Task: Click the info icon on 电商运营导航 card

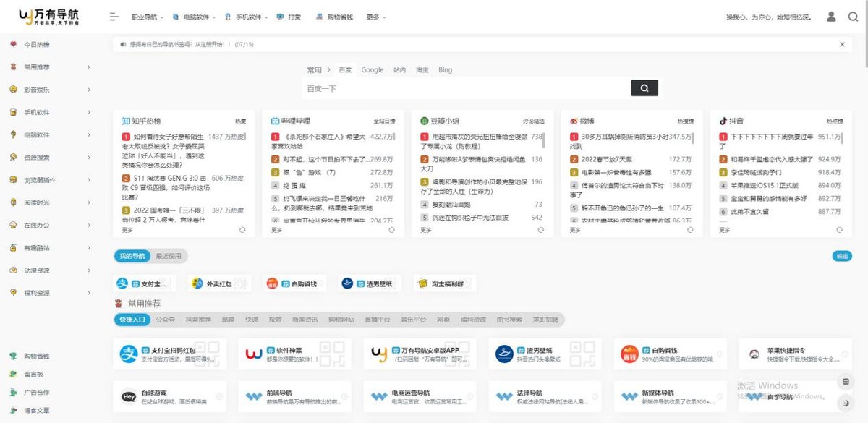Action: point(469,396)
